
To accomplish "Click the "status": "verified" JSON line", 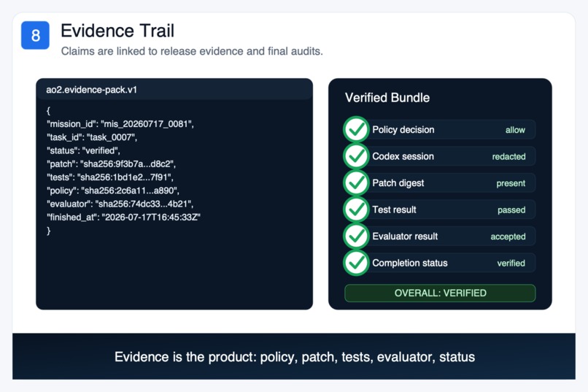I will coord(83,151).
